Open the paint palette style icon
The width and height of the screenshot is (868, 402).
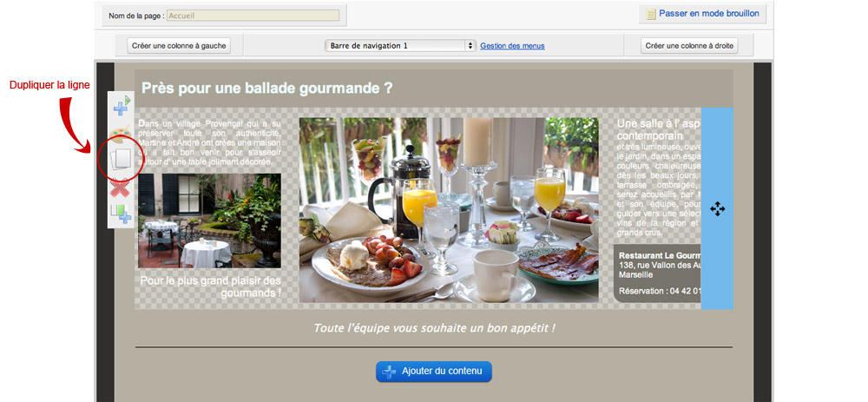pos(120,133)
